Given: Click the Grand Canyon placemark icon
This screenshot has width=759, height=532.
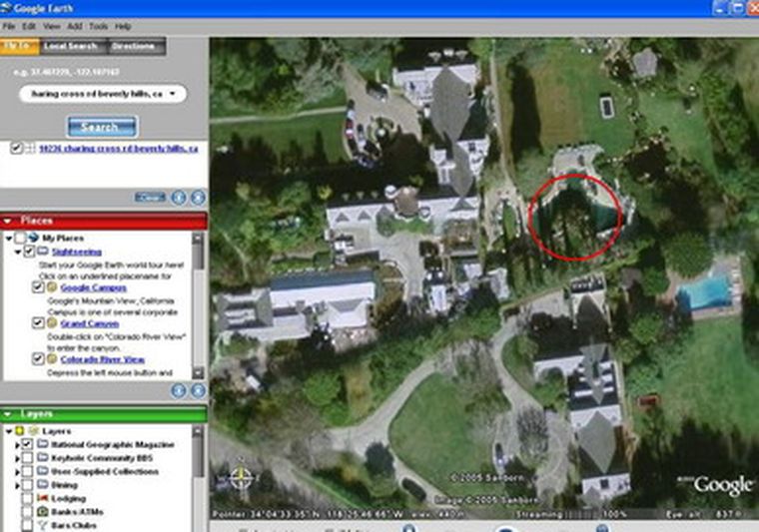Looking at the screenshot, I should [51, 323].
